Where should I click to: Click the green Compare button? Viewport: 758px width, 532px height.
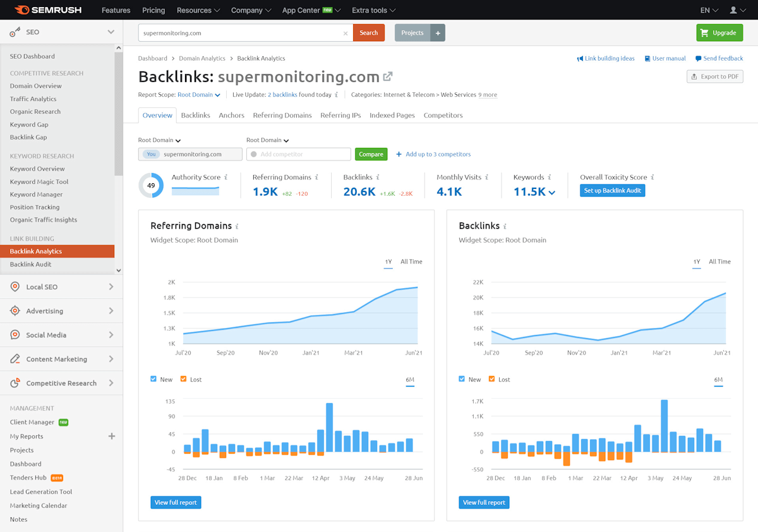pyautogui.click(x=371, y=154)
